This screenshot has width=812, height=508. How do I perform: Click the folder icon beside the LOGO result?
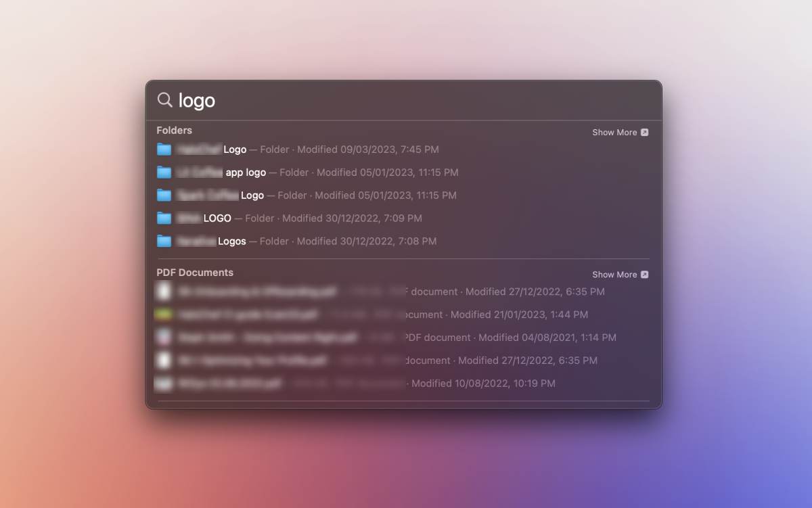click(164, 218)
